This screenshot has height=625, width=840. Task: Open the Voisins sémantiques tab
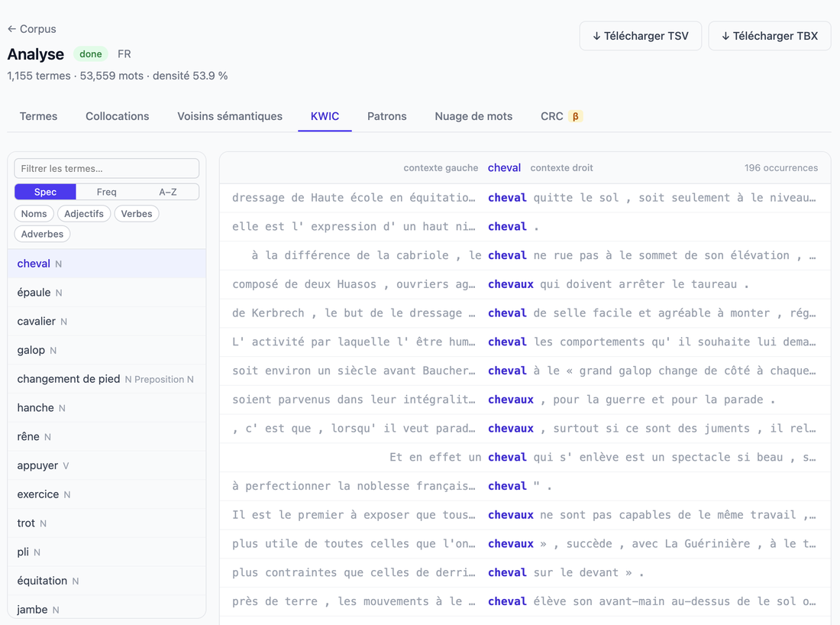(x=230, y=116)
